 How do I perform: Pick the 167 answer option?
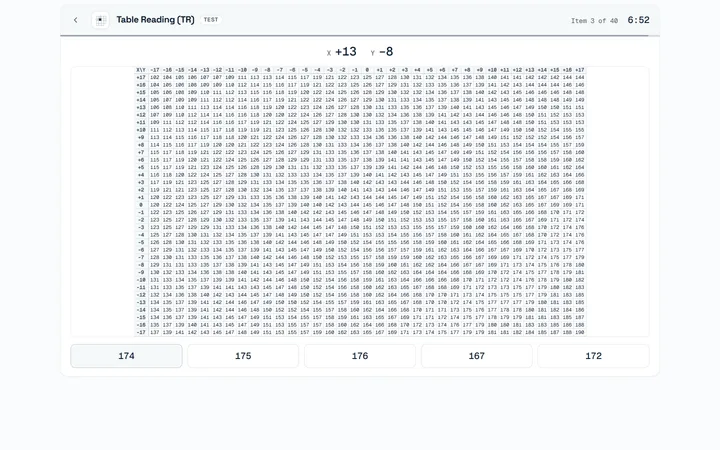coord(477,356)
